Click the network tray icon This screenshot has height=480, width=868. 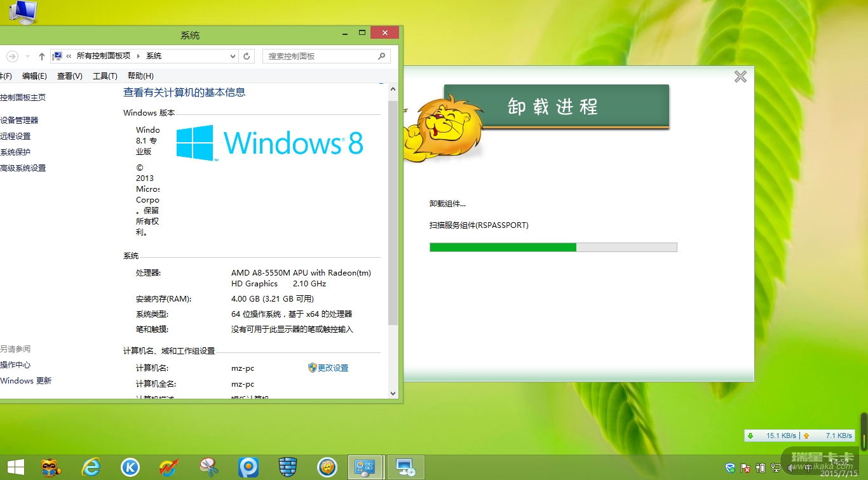(x=775, y=468)
